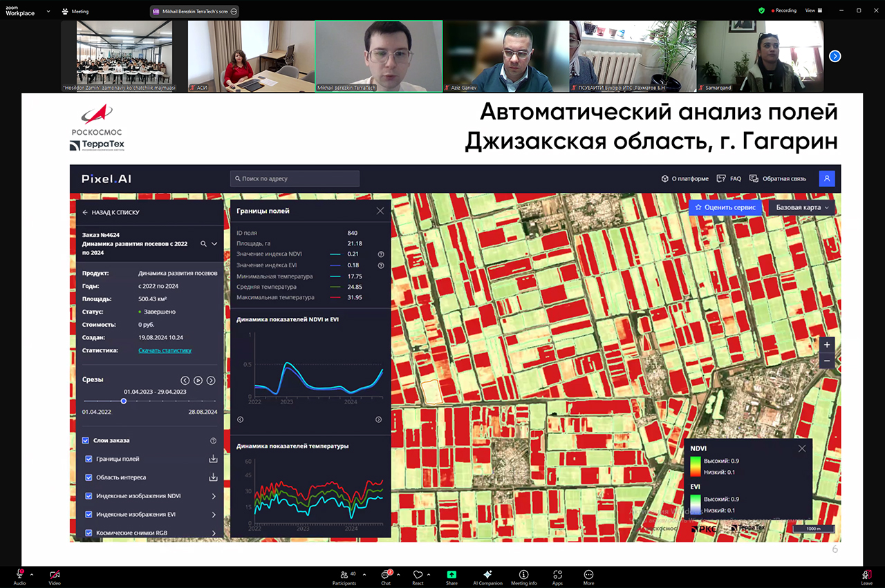The width and height of the screenshot is (885, 588).
Task: Toggle Zoom Video camera icon
Action: pos(55,574)
